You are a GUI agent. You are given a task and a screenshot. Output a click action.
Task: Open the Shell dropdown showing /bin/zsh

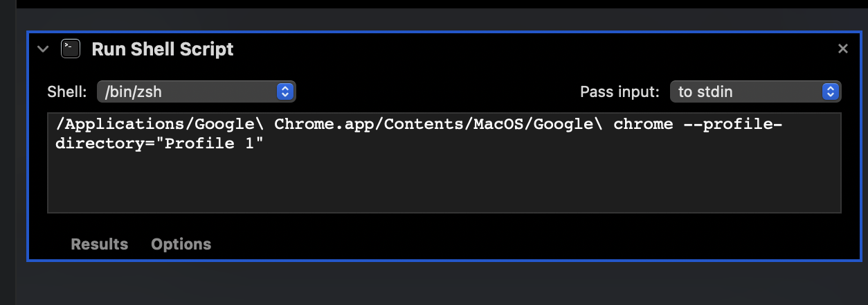pos(197,91)
